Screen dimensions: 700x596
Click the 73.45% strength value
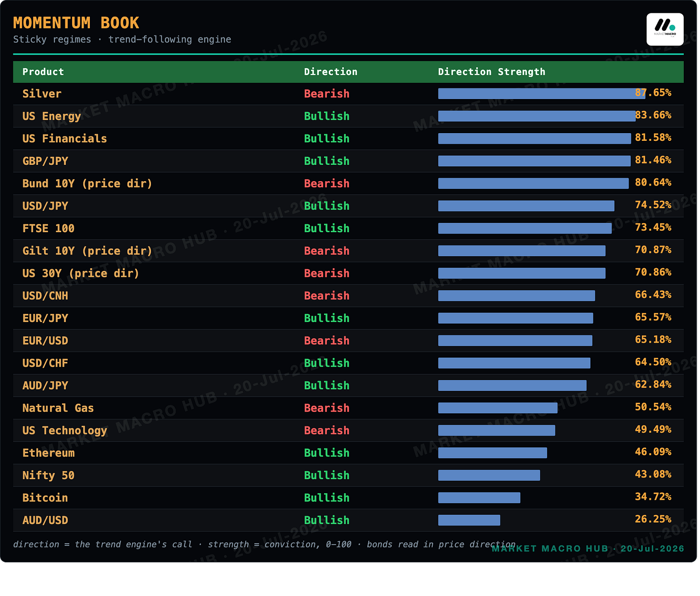[653, 227]
